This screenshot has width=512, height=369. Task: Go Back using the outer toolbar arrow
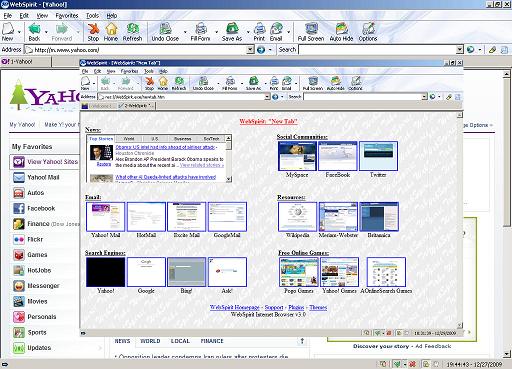click(x=34, y=32)
